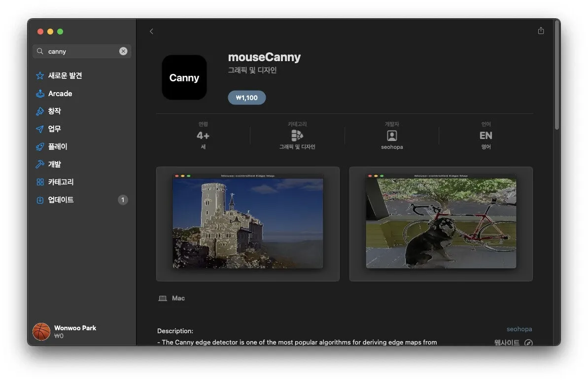Click the 카테고리 header label
This screenshot has width=588, height=382.
(297, 124)
